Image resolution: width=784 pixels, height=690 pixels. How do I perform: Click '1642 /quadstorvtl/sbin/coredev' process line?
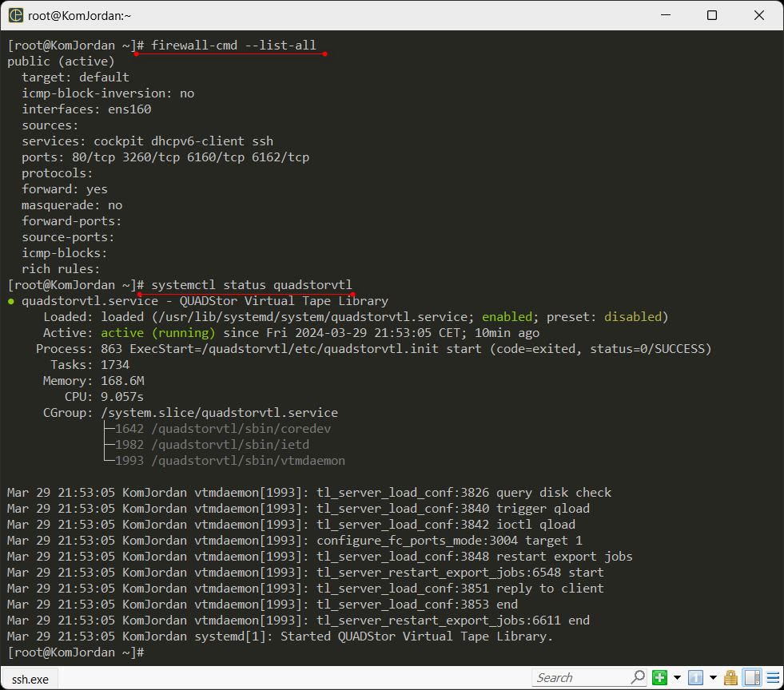click(x=223, y=429)
